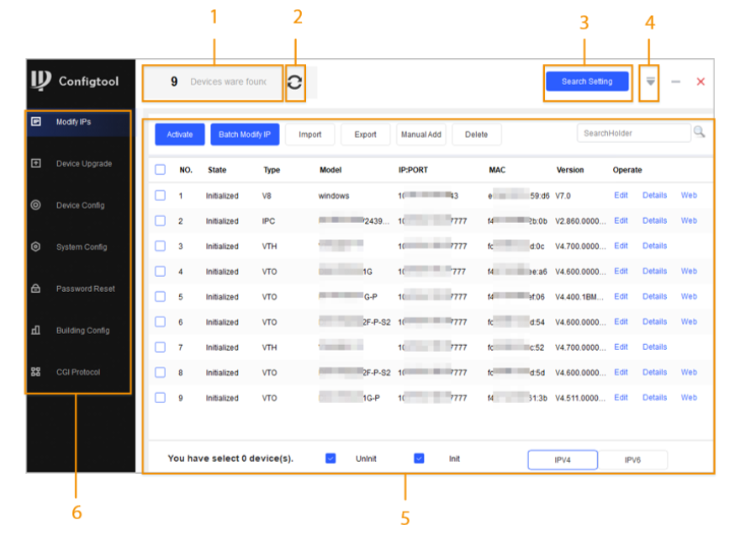This screenshot has height=536, width=756.
Task: Click the CGI Protocol sidebar icon
Action: pos(36,372)
